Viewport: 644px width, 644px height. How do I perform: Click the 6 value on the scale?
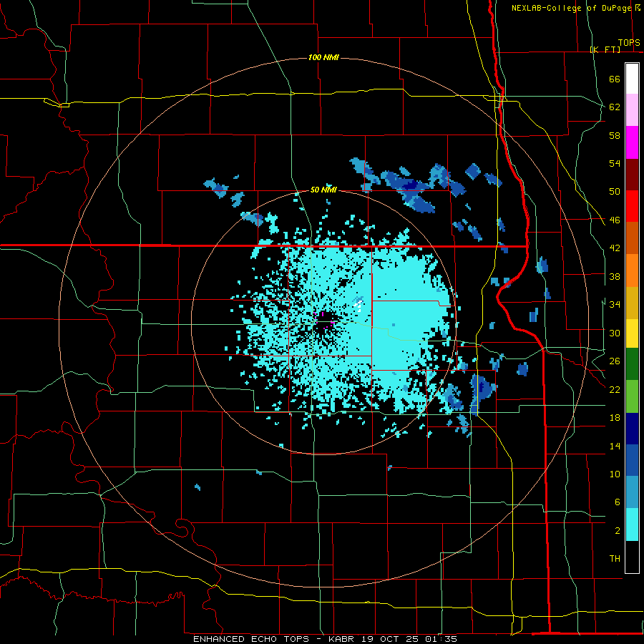pyautogui.click(x=617, y=502)
